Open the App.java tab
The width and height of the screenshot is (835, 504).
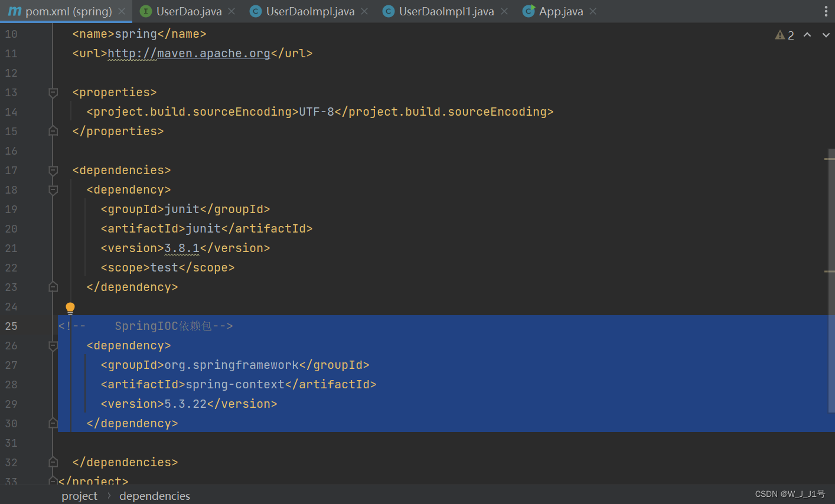[561, 11]
